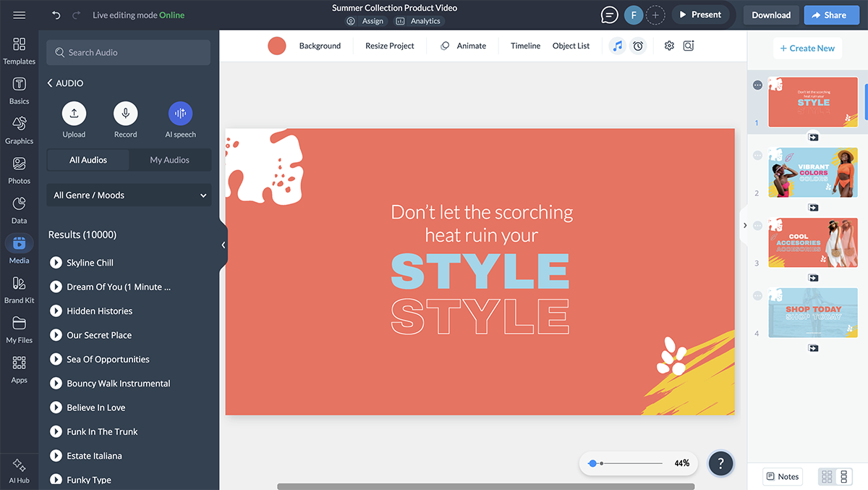Play the Sea Of Opportunities track
868x490 pixels.
56,359
